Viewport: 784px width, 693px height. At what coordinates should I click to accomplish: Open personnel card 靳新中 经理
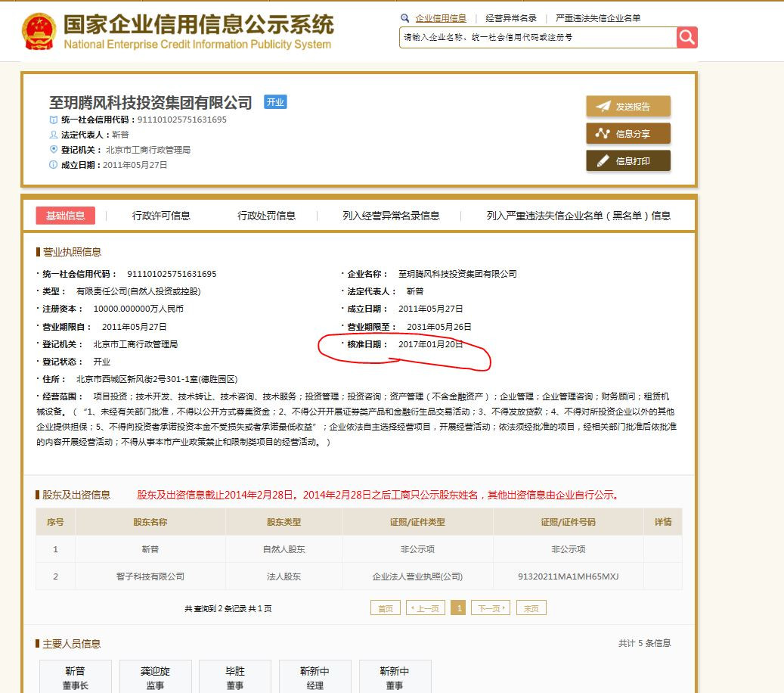pyautogui.click(x=315, y=677)
